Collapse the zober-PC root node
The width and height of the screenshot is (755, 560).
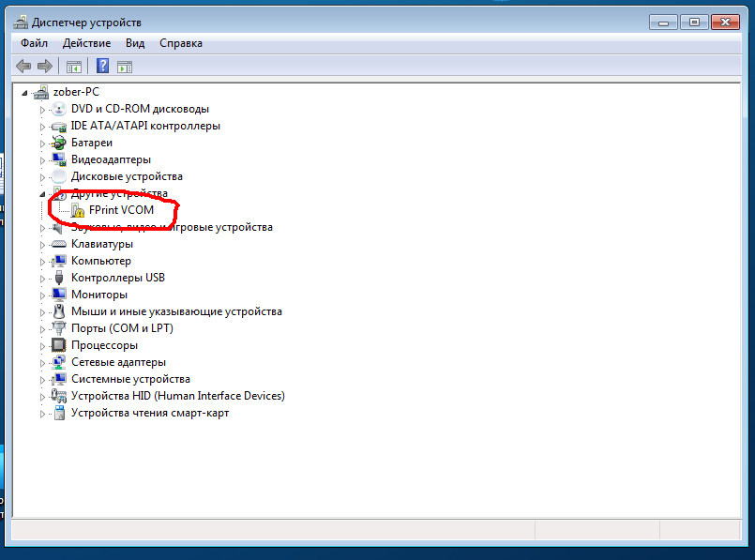(x=24, y=93)
